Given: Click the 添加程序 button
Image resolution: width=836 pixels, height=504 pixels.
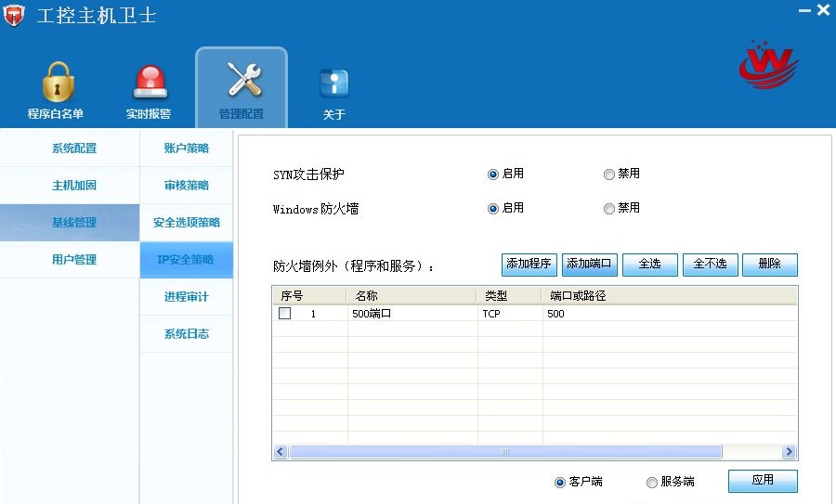Looking at the screenshot, I should [x=529, y=265].
